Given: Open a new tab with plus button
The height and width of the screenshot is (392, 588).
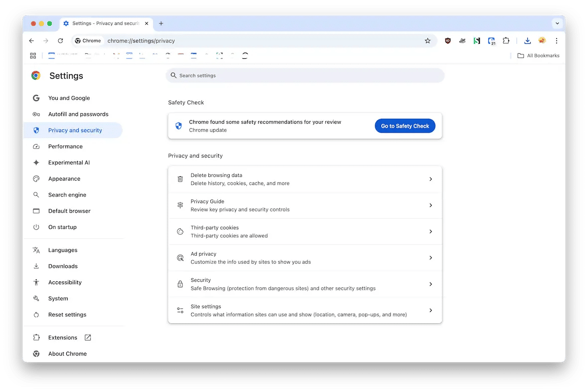Looking at the screenshot, I should [161, 23].
